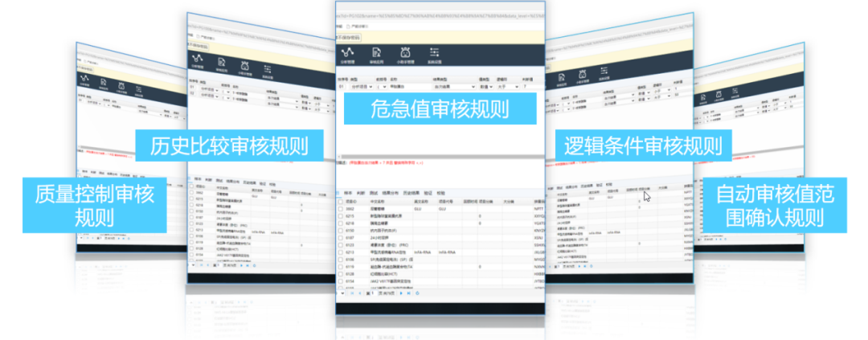The image size is (868, 340).
Task: Switch to the 结果分布 tab in center window
Action: (x=391, y=193)
